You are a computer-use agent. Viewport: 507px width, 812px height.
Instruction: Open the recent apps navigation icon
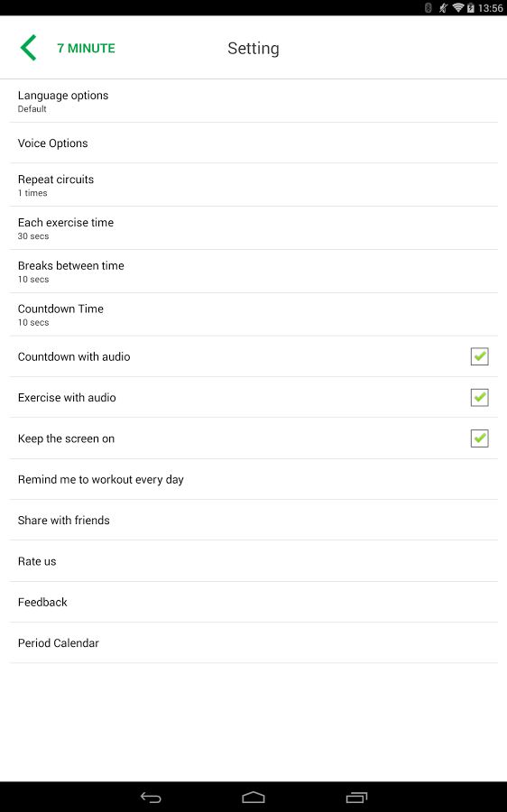(x=356, y=797)
